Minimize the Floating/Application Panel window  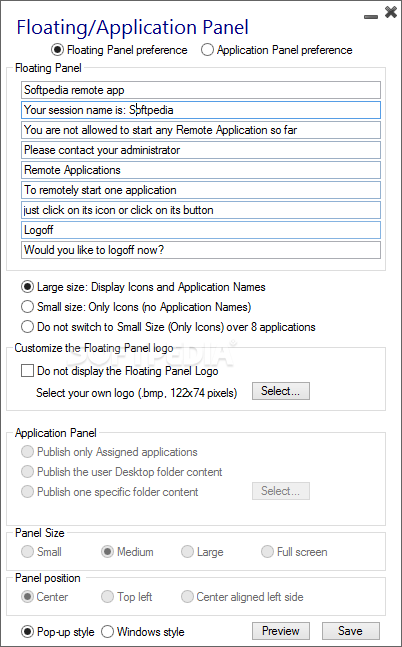pyautogui.click(x=371, y=17)
